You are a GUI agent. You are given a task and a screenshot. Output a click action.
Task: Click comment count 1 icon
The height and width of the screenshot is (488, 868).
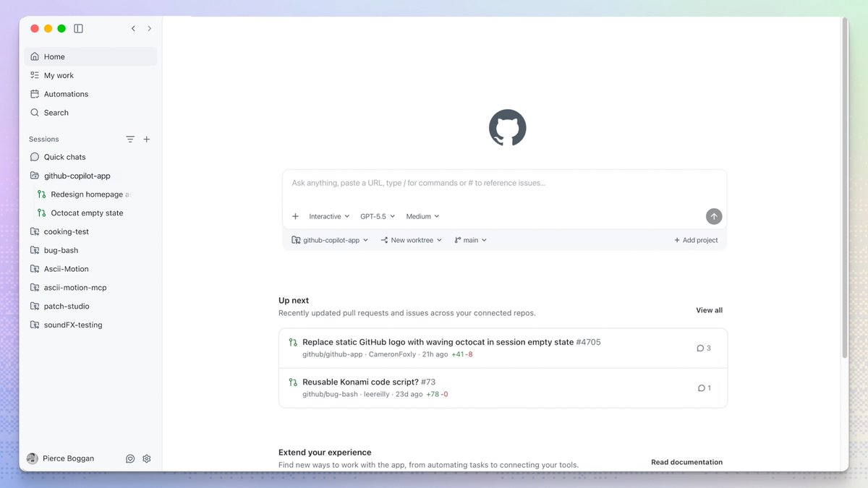point(704,388)
